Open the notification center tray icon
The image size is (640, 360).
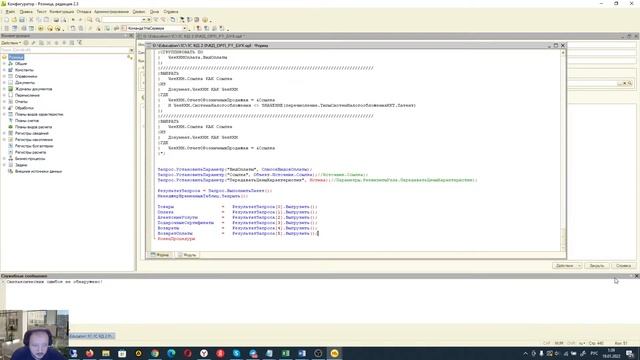coord(630,353)
